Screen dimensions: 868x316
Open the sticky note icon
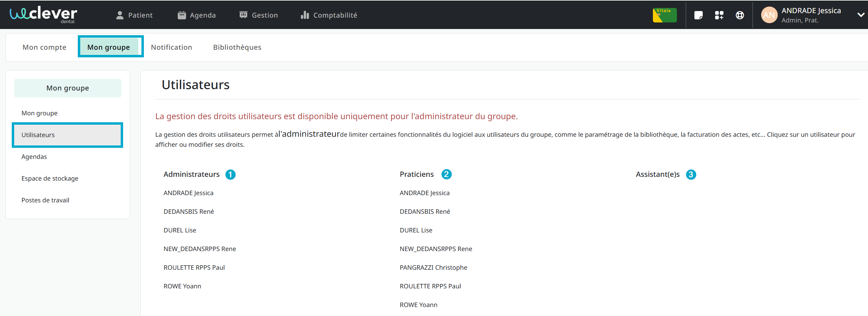tap(698, 15)
